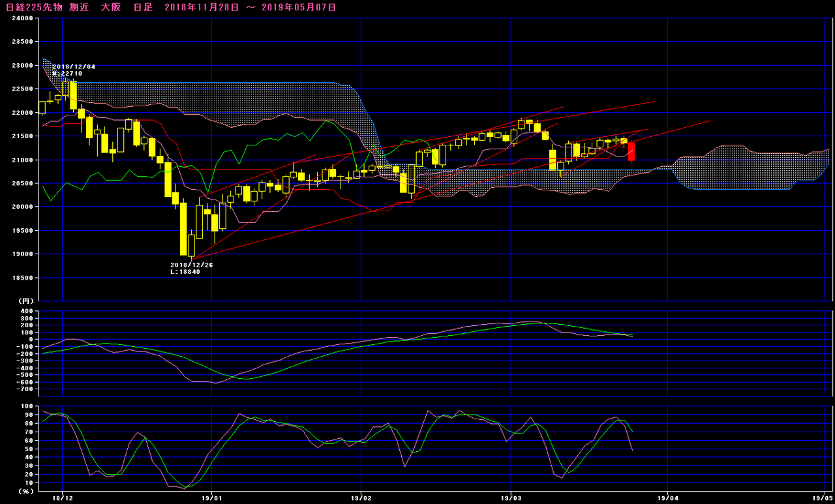The width and height of the screenshot is (835, 504).
Task: Click the 19/02 date axis label
Action: coord(361,498)
